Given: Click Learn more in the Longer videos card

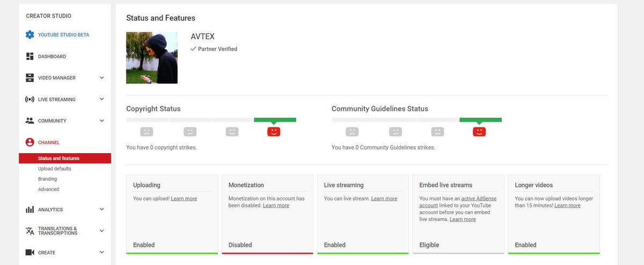Looking at the screenshot, I should coord(567,206).
